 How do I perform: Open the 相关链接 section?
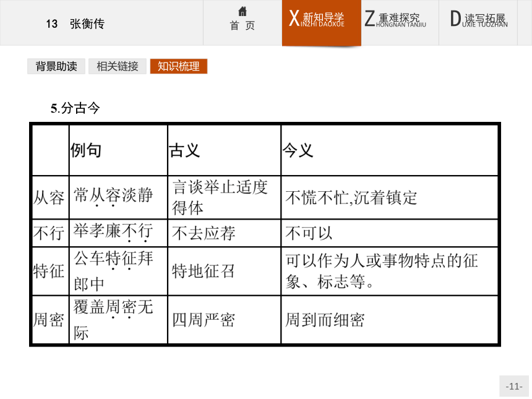(118, 66)
